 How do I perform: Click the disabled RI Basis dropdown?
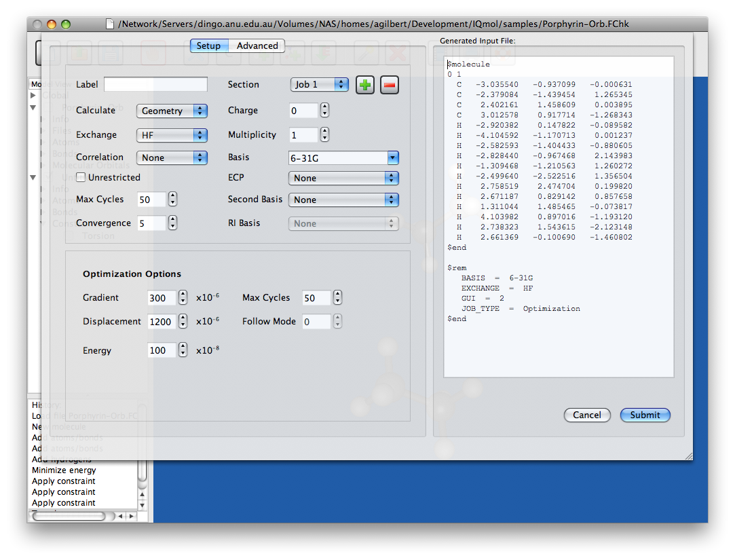pos(343,224)
